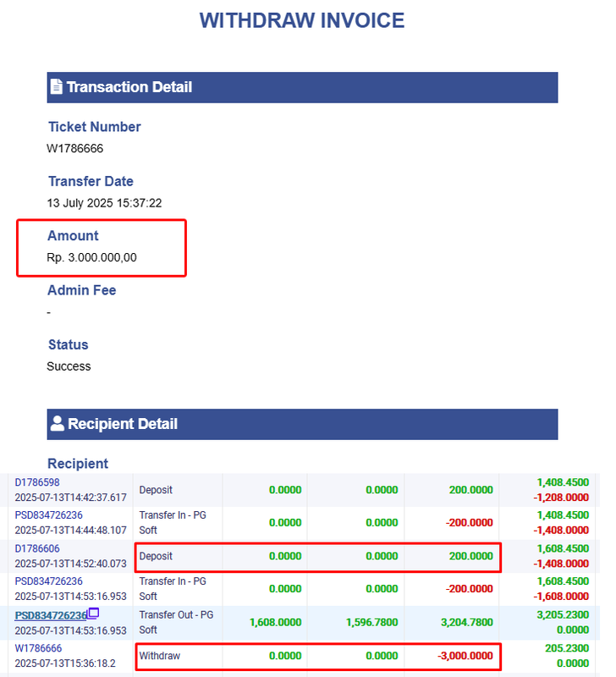
Task: Select the Success status value
Action: click(x=69, y=366)
